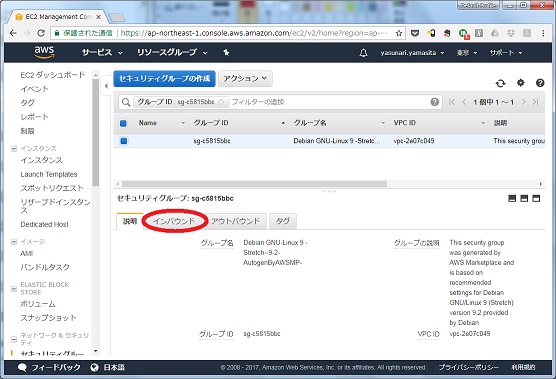
Task: Open the notifications bell icon
Action: click(x=363, y=53)
